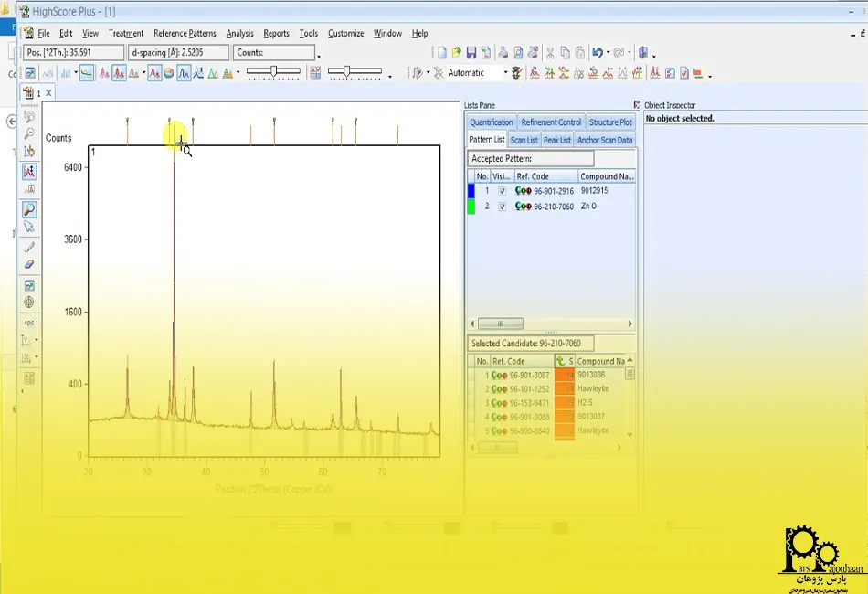Screen dimensions: 868x594
Task: Click the blue color swatch of pattern 1
Action: pos(471,191)
